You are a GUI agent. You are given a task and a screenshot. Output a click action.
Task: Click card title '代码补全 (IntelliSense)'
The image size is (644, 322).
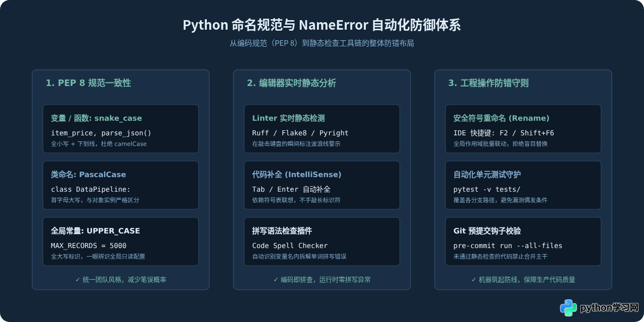click(297, 175)
